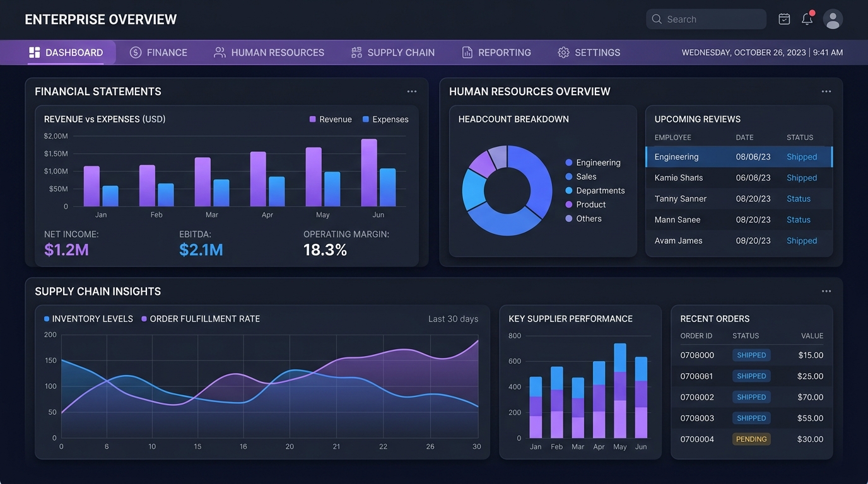This screenshot has height=484, width=868.
Task: Toggle Product legend entry
Action: click(585, 204)
